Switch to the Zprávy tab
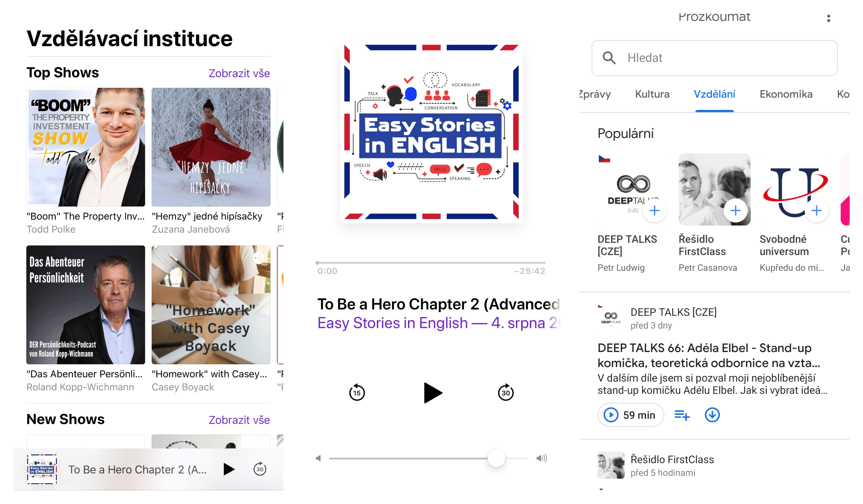863x504 pixels. point(595,94)
